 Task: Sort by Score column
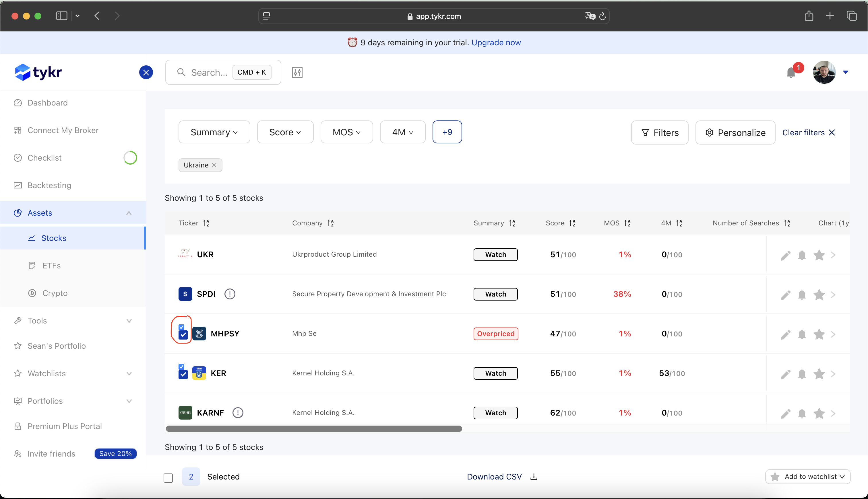(x=572, y=223)
